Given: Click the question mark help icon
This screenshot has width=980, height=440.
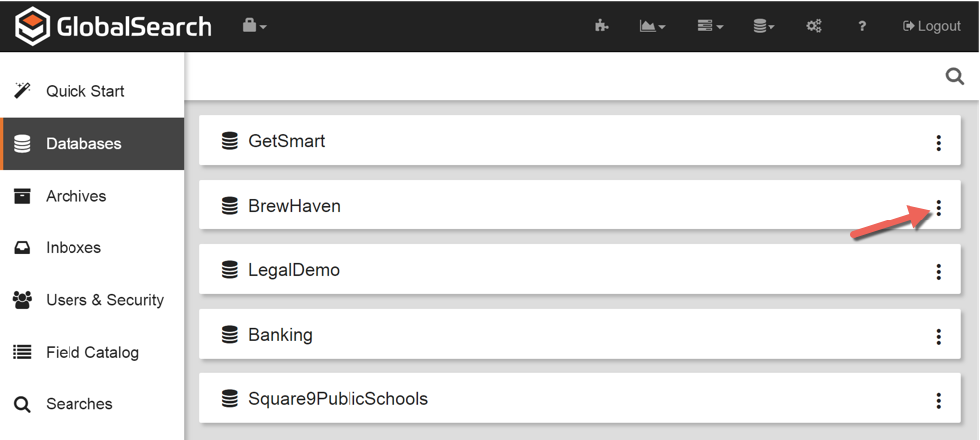Looking at the screenshot, I should click(x=862, y=26).
